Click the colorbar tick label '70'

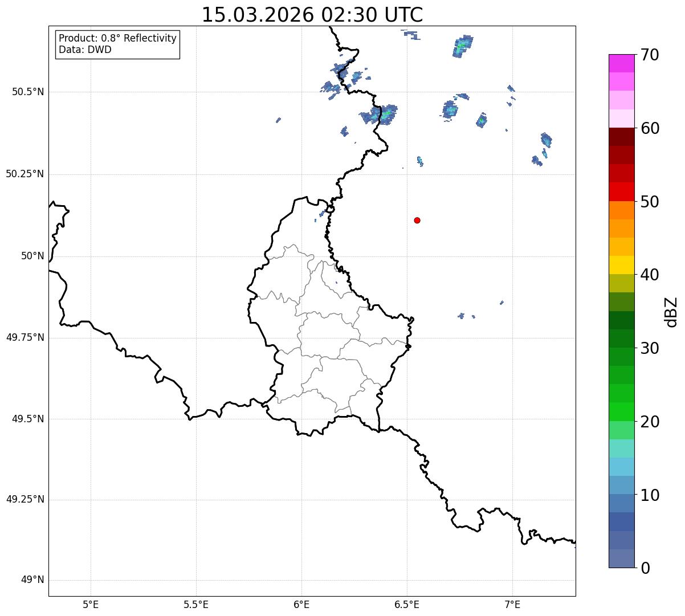coord(650,55)
